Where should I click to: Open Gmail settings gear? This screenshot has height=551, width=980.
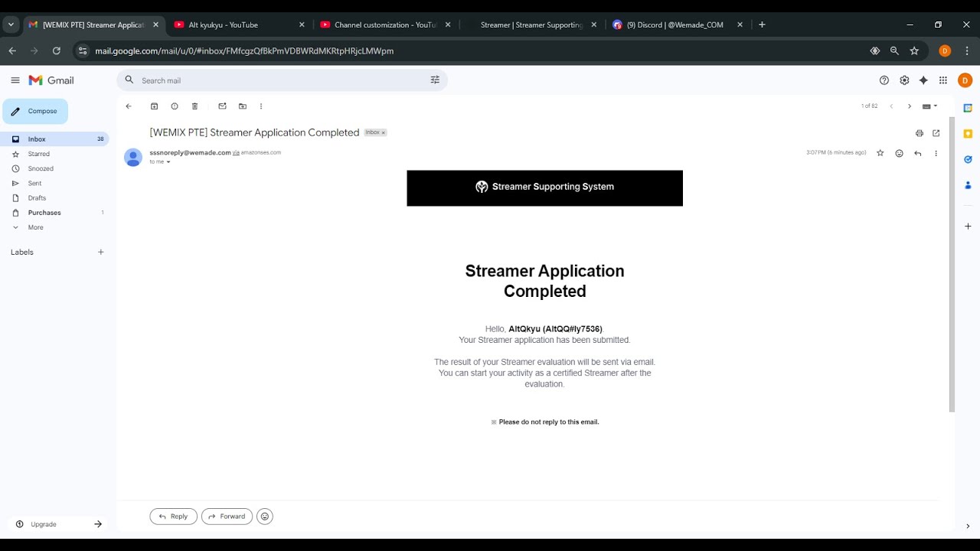[x=904, y=80]
